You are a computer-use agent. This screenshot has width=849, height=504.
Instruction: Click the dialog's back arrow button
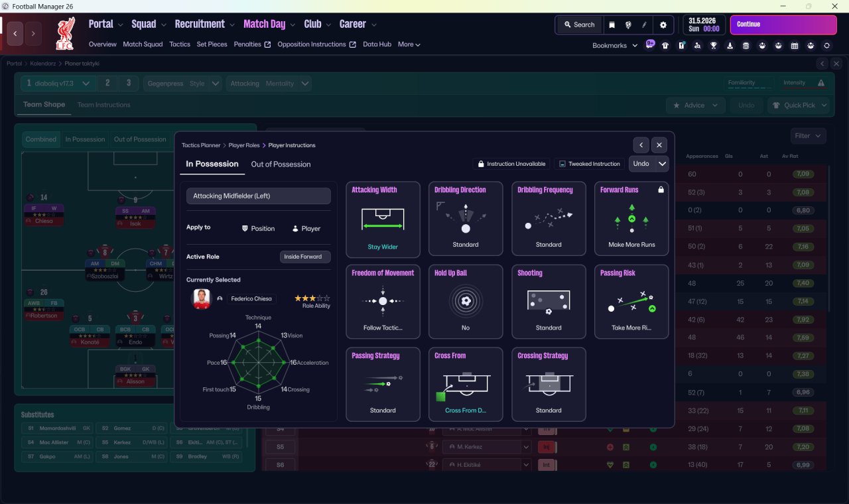pos(641,145)
